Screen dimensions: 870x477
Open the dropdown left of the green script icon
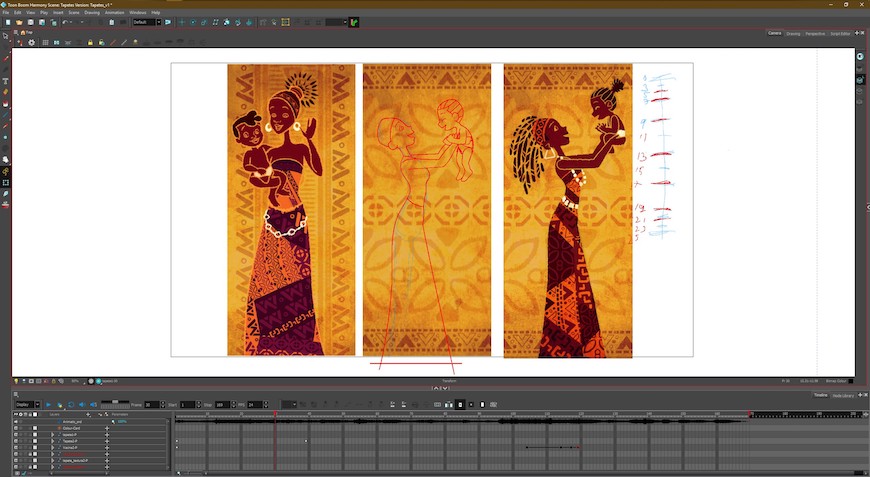pos(336,22)
